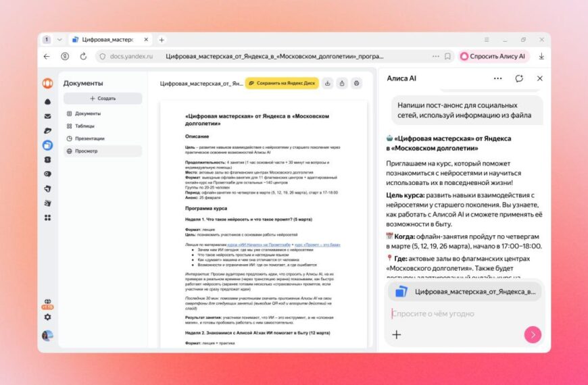Click Сохранить на Яндекс Диск button
The height and width of the screenshot is (385, 588).
point(282,83)
